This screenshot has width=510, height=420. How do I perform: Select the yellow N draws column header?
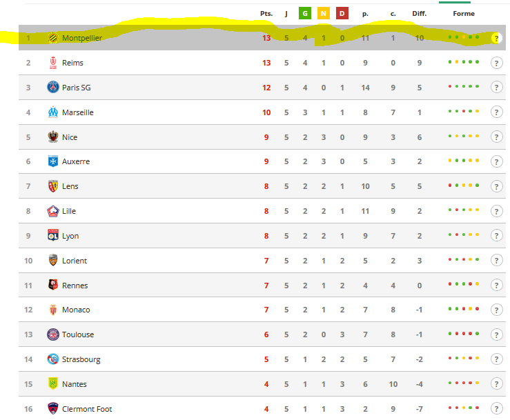point(323,14)
